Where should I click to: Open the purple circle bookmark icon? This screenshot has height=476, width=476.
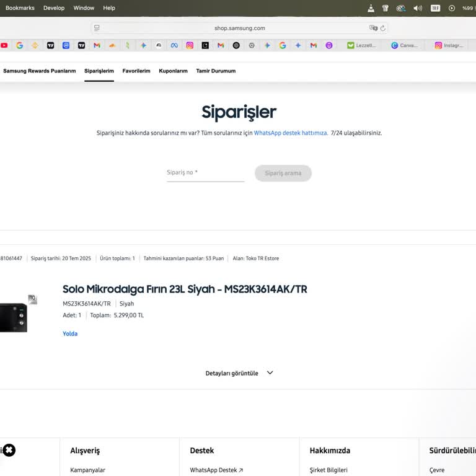[329, 45]
